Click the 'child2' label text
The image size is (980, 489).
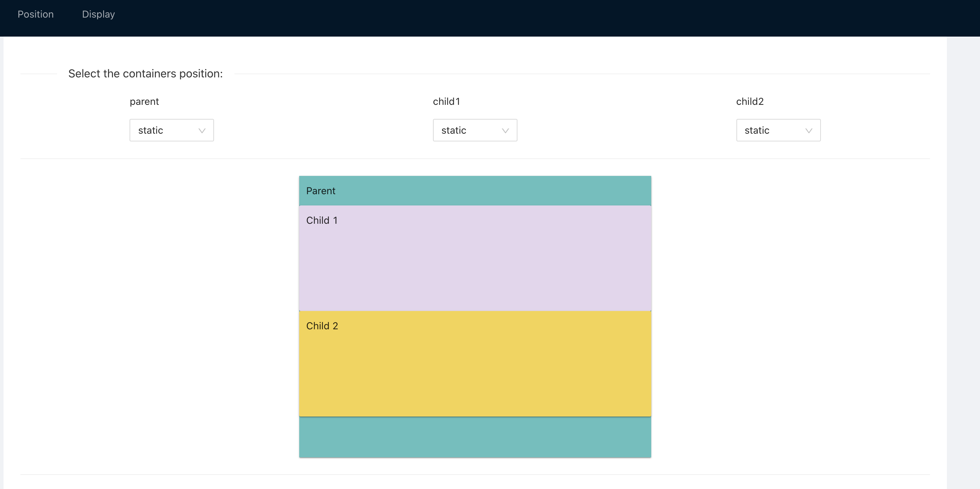click(750, 102)
